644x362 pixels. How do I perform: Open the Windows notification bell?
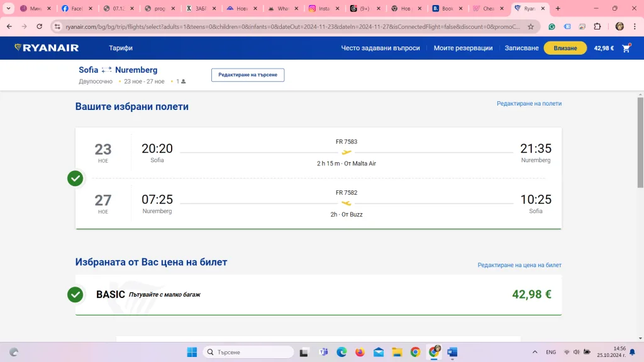coord(633,352)
